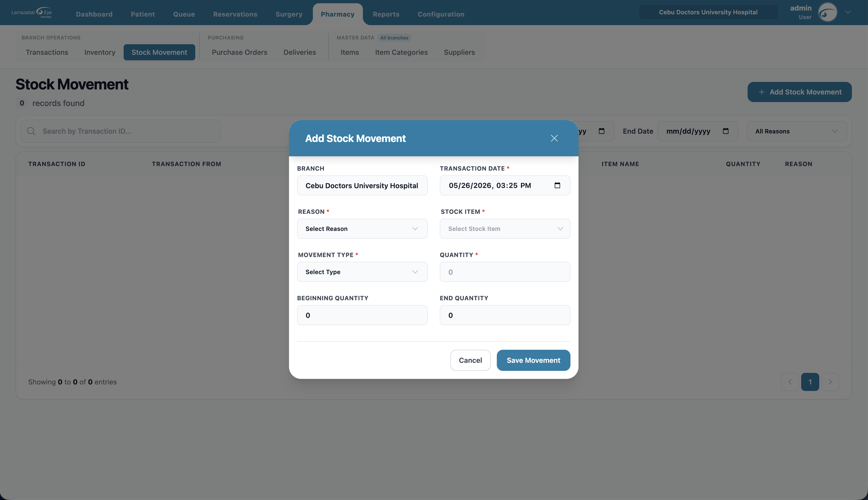Open the Dashboard tab
Image resolution: width=868 pixels, height=500 pixels.
pyautogui.click(x=94, y=14)
